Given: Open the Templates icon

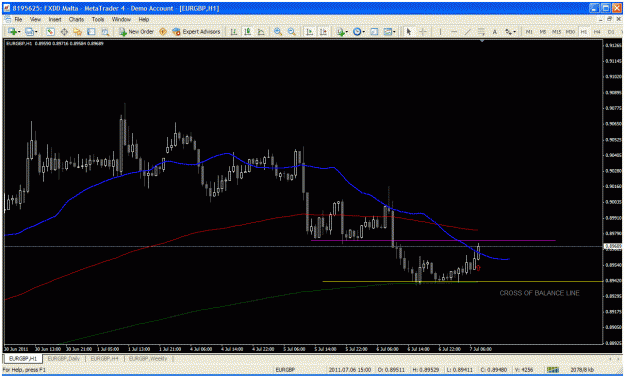Looking at the screenshot, I should (387, 31).
